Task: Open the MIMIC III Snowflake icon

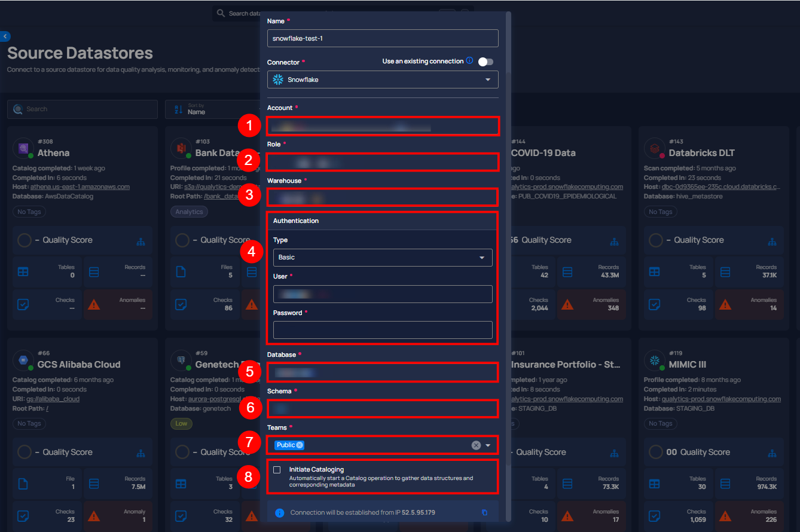Action: (655, 360)
